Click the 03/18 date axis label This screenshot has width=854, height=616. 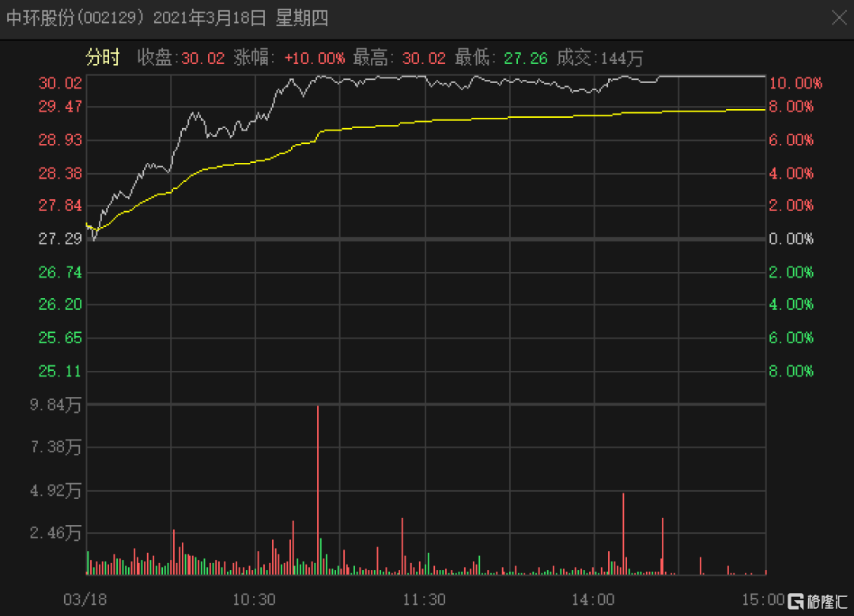click(85, 599)
